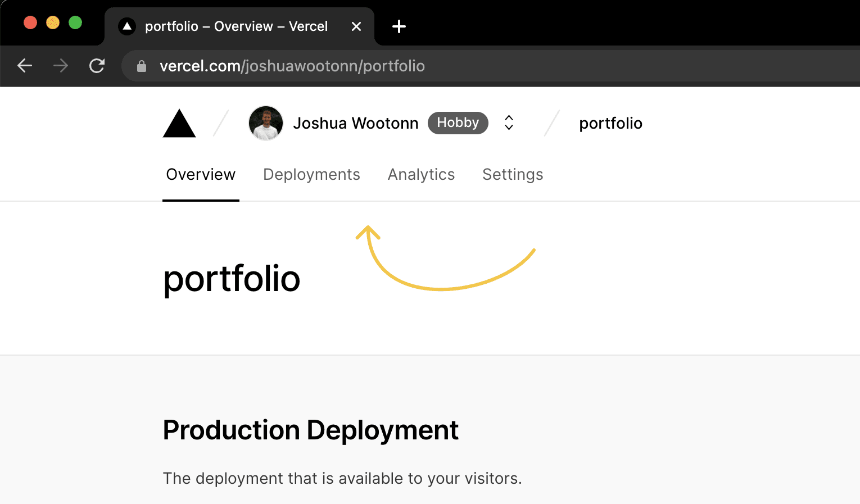Open a new browser tab with the plus icon
860x504 pixels.
pyautogui.click(x=399, y=26)
